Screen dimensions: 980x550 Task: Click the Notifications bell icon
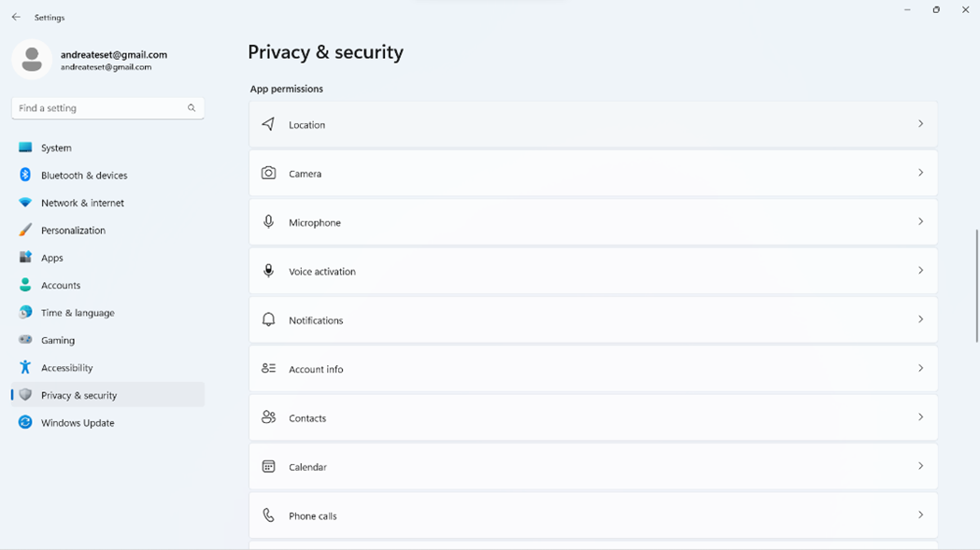(268, 319)
